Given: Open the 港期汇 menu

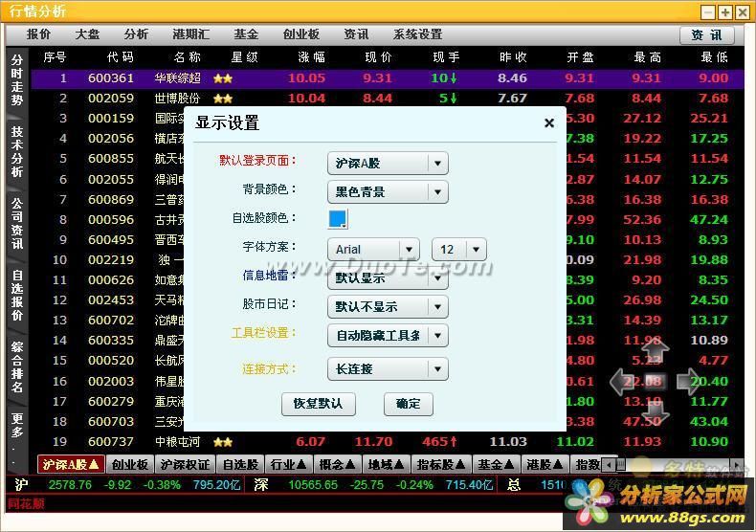Looking at the screenshot, I should [x=191, y=34].
